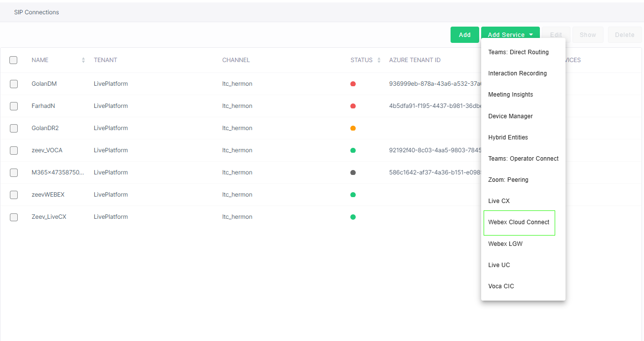Choose Webex Cloud Connect service

point(519,223)
